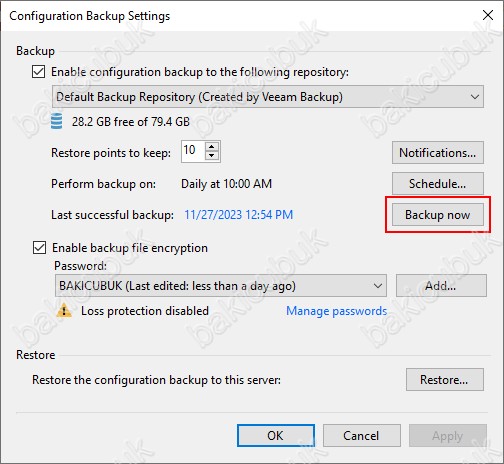
Task: Cancel the configuration backup changes
Action: coord(362,435)
